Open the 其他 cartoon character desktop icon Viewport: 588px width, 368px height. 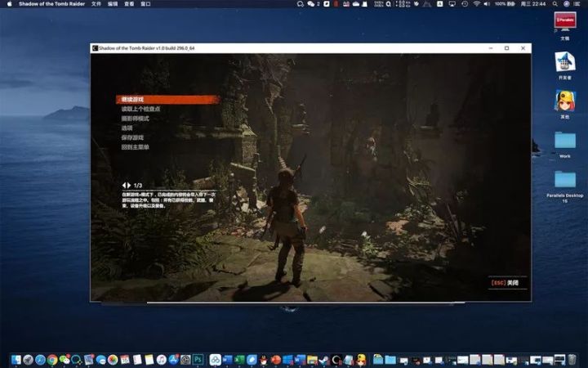[565, 105]
